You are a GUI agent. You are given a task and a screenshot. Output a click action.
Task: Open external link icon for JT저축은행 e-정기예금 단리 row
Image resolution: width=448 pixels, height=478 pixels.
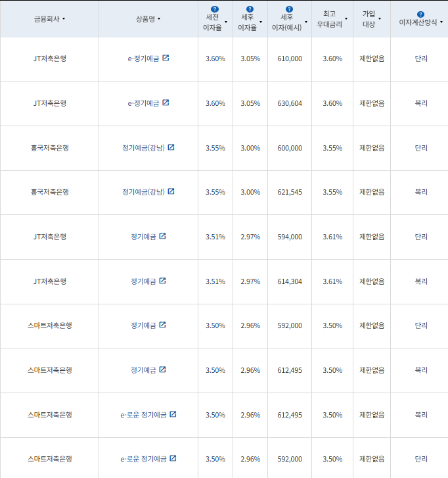tap(166, 58)
